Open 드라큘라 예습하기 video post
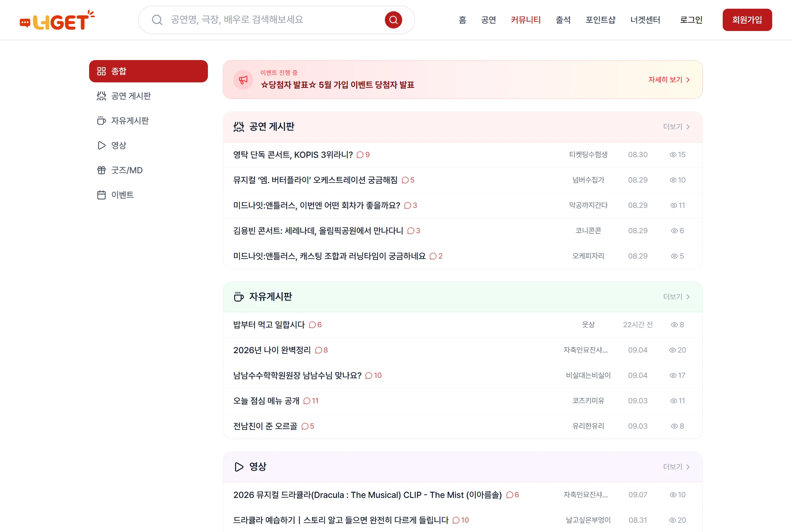The image size is (792, 532). click(x=341, y=520)
